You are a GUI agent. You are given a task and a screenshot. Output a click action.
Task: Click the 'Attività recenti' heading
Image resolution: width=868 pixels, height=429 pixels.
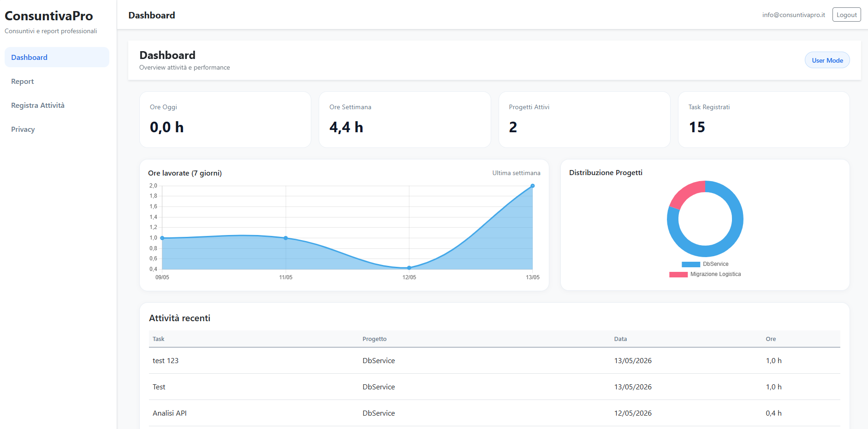point(179,318)
